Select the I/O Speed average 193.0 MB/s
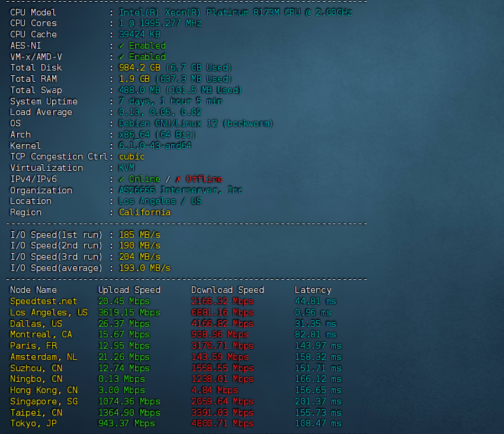The width and height of the screenshot is (504, 434). coord(145,268)
